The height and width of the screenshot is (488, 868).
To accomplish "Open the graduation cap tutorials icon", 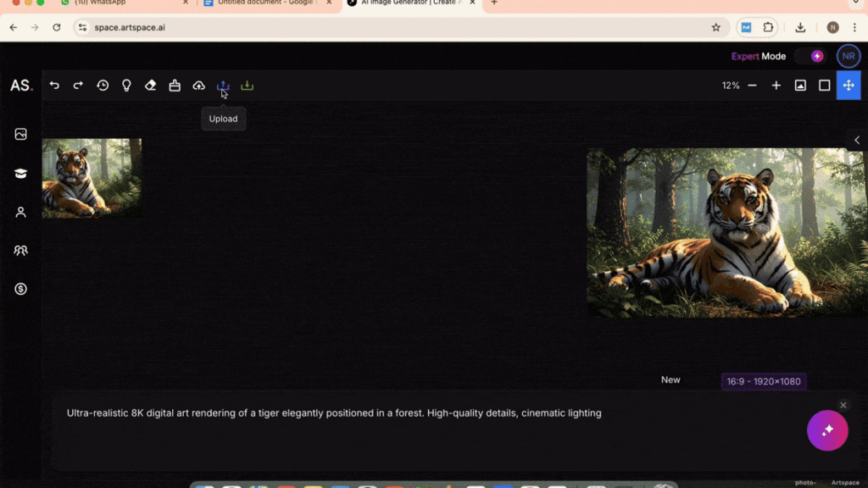I will point(21,173).
